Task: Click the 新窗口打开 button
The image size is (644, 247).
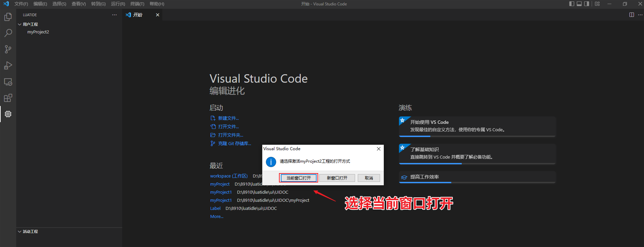Action: click(337, 178)
